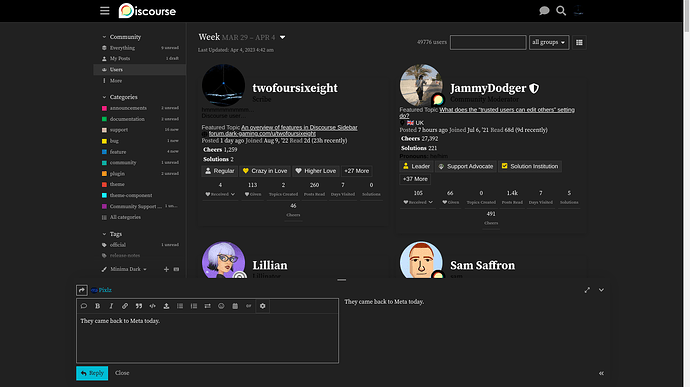Insert a hyperlink in composer

pyautogui.click(x=125, y=306)
